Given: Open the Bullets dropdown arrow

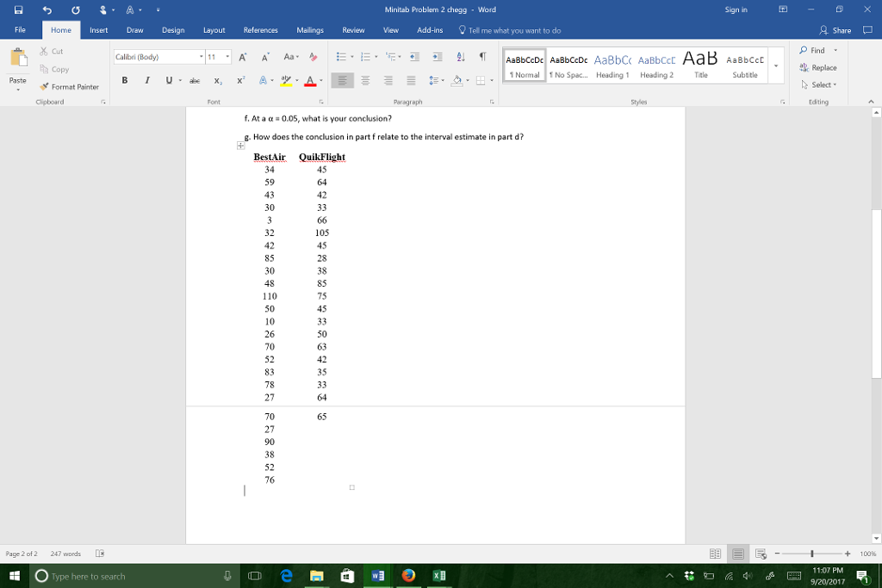Looking at the screenshot, I should point(351,57).
